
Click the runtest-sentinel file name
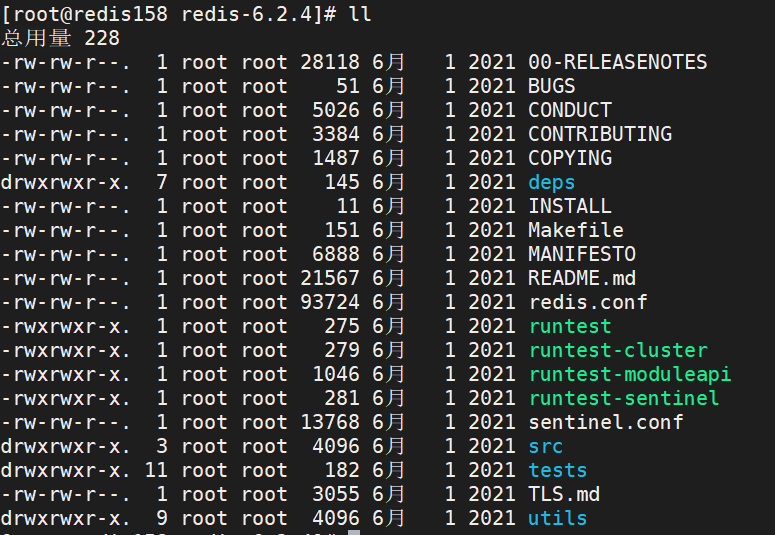click(623, 398)
